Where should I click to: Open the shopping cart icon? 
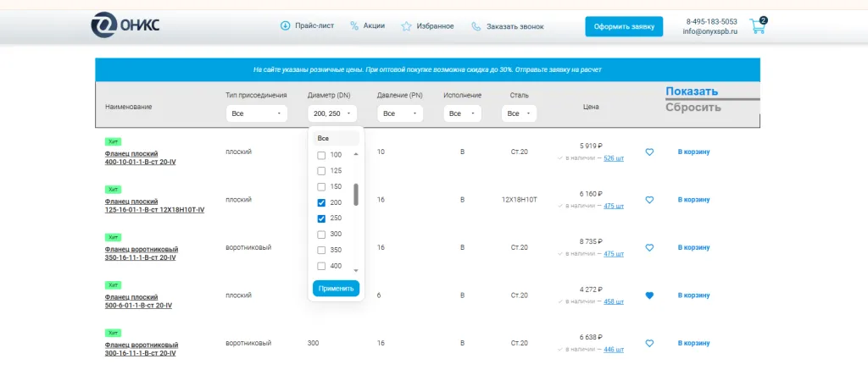(x=757, y=26)
